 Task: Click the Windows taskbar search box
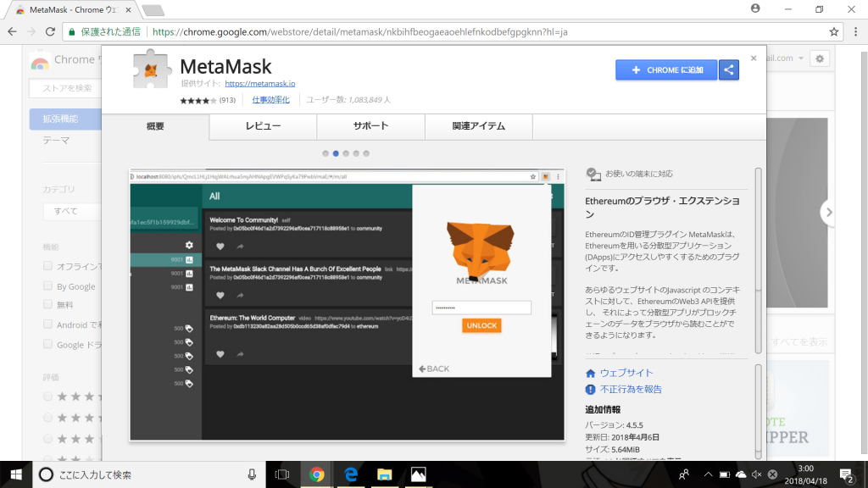point(149,474)
